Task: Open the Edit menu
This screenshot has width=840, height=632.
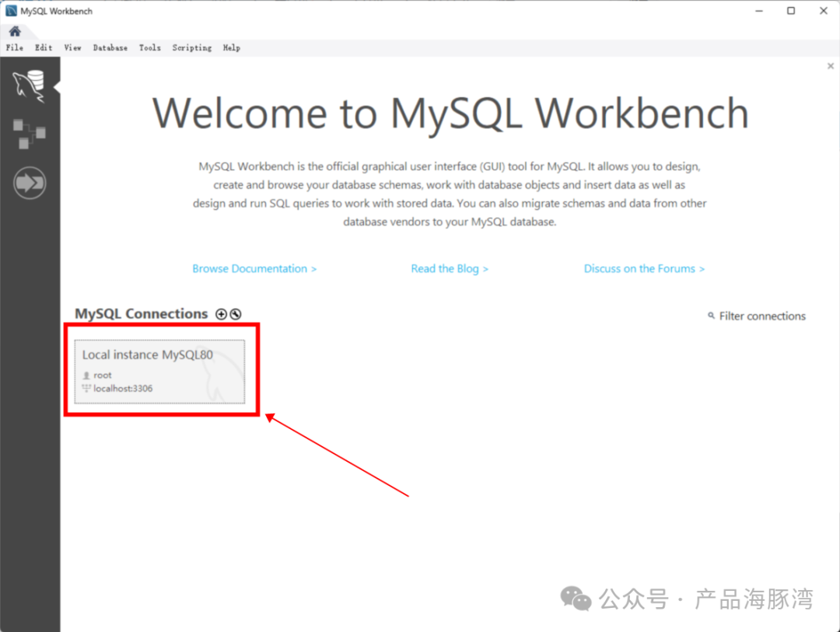Action: click(x=44, y=47)
